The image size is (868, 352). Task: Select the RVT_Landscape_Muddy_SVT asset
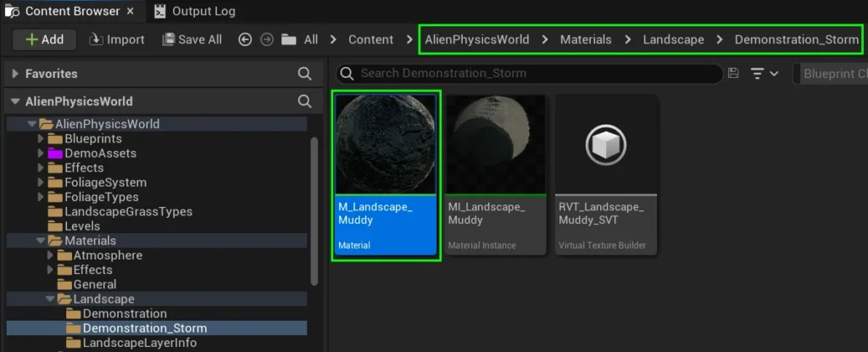(x=606, y=144)
